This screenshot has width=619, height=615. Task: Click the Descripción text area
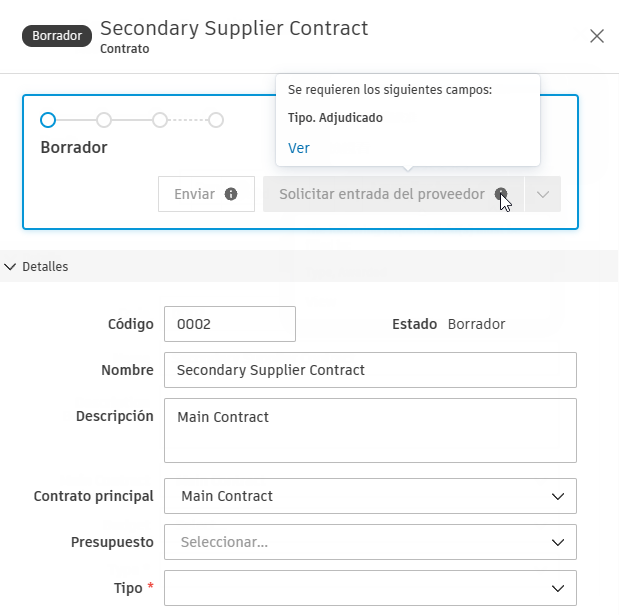coord(370,431)
